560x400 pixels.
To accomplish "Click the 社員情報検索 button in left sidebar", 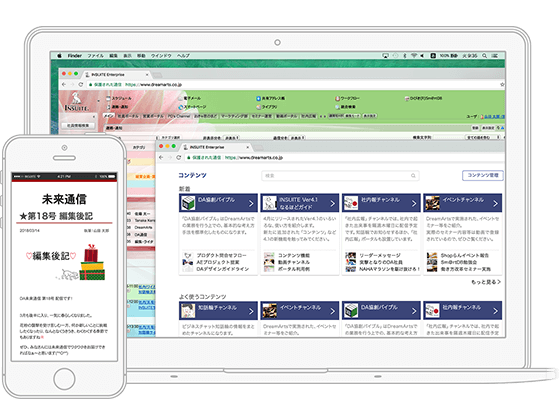I will 78,126.
